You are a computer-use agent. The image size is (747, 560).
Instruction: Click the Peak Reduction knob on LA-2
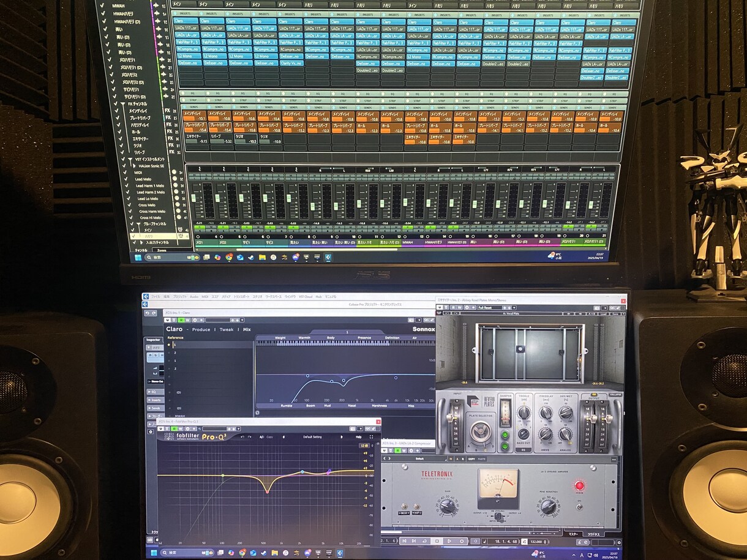[548, 507]
